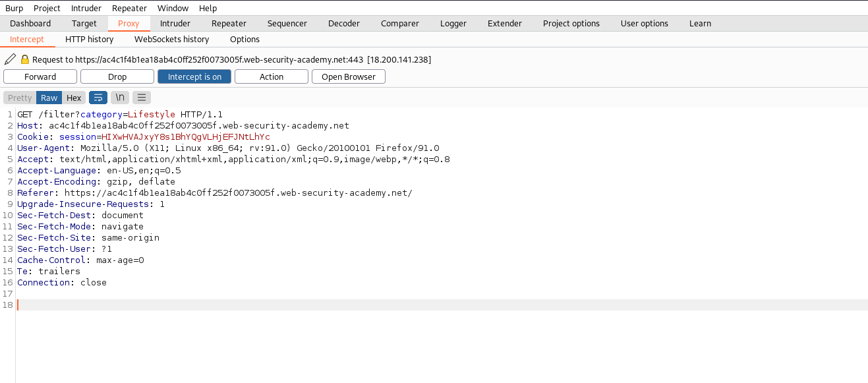Toggle the line wrap icon
The width and height of the screenshot is (868, 383).
[x=98, y=98]
